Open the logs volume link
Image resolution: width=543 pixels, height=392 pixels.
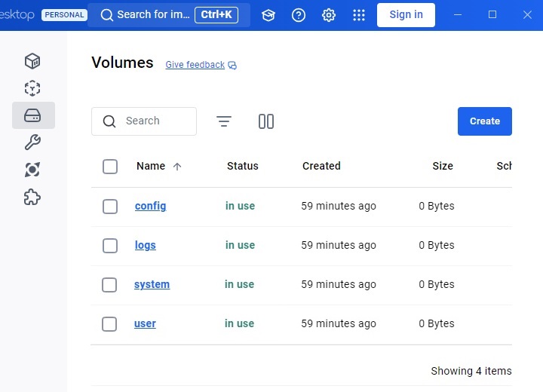[145, 245]
